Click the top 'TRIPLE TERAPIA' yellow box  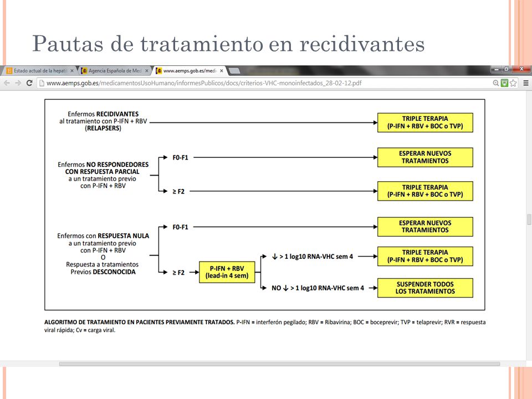(425, 122)
